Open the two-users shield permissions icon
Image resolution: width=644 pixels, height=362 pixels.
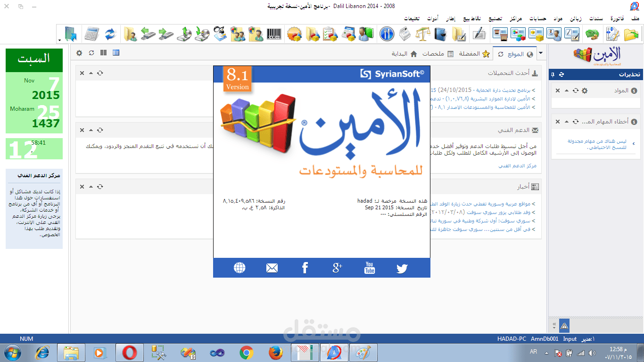(238, 34)
